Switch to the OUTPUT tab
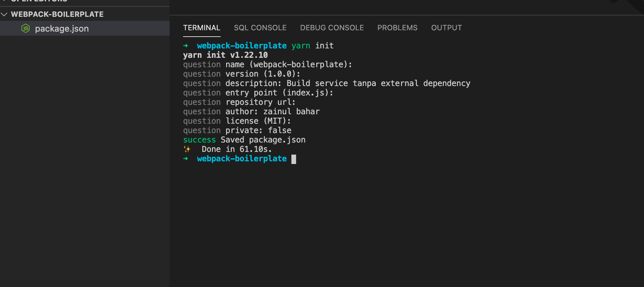This screenshot has height=287, width=644. point(446,28)
